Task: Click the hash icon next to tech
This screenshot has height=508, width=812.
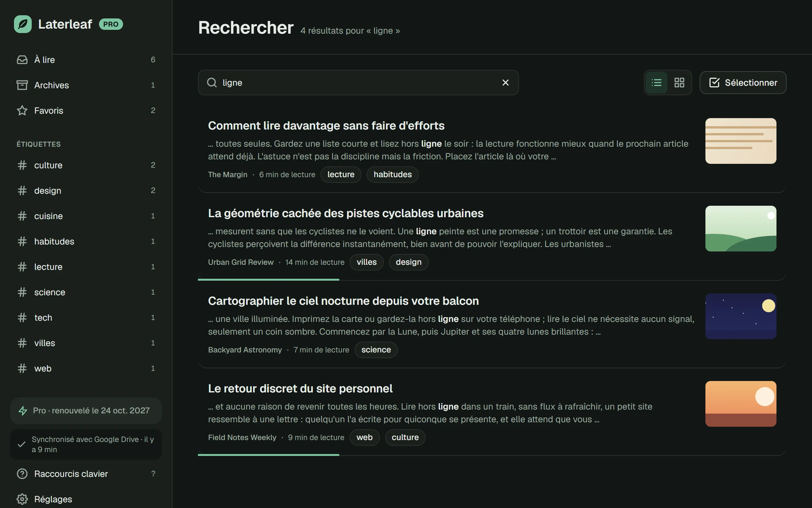Action: pos(22,317)
